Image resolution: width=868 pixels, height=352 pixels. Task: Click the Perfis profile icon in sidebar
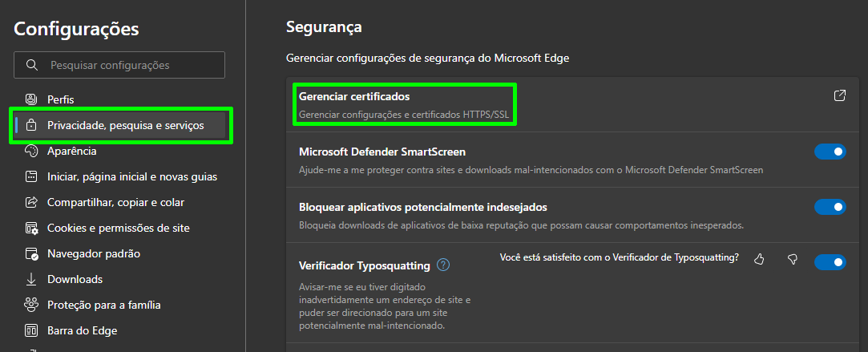[31, 99]
